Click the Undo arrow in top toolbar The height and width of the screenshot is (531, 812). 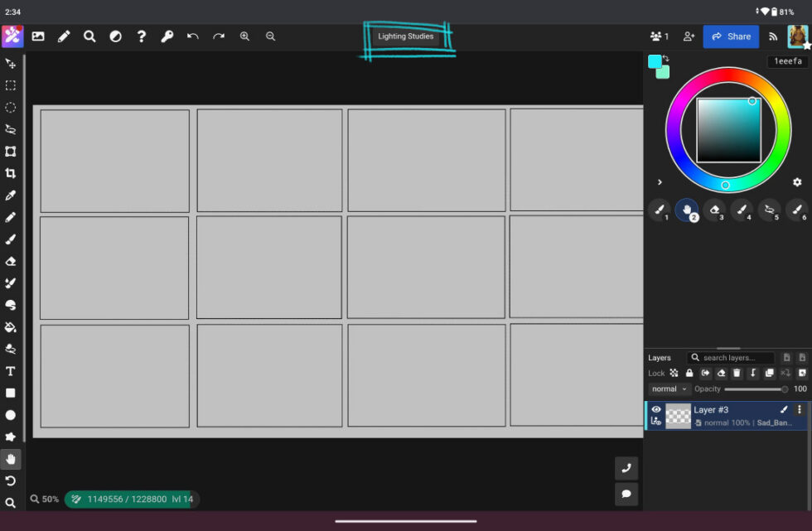click(x=192, y=36)
